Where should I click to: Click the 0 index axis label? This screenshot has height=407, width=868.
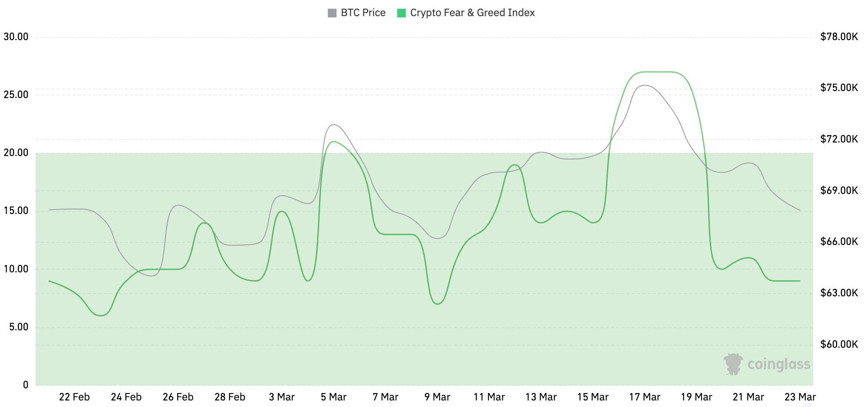pyautogui.click(x=26, y=385)
